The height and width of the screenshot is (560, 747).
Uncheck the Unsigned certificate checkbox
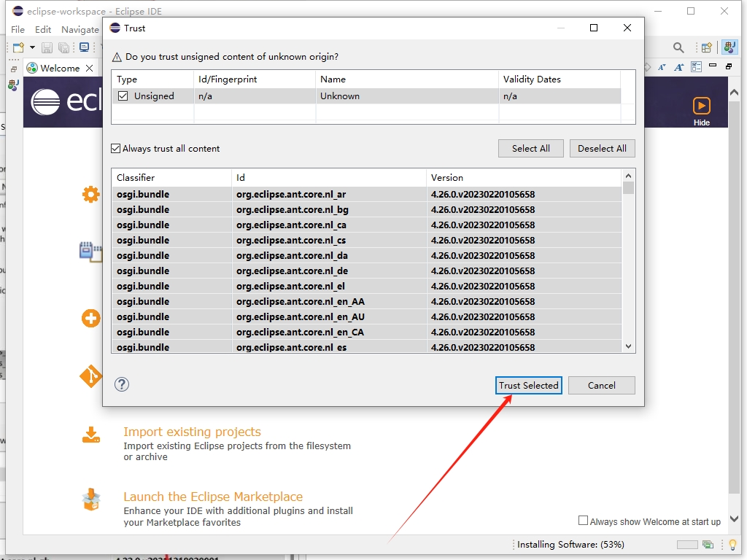tap(123, 96)
